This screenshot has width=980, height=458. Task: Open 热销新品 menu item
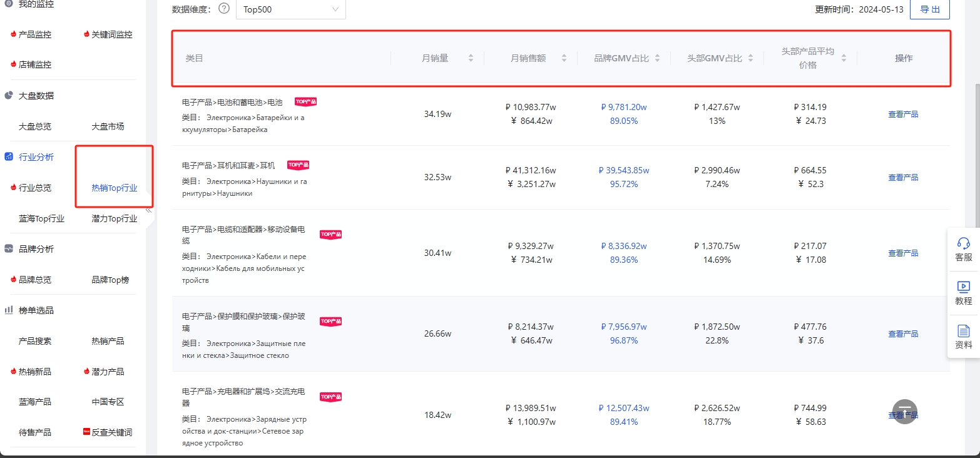(x=35, y=372)
